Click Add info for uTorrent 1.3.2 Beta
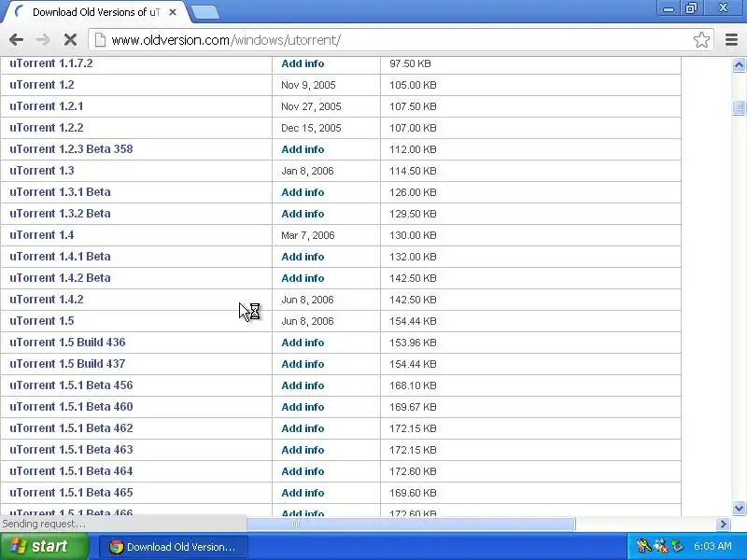The width and height of the screenshot is (747, 560). coord(303,214)
